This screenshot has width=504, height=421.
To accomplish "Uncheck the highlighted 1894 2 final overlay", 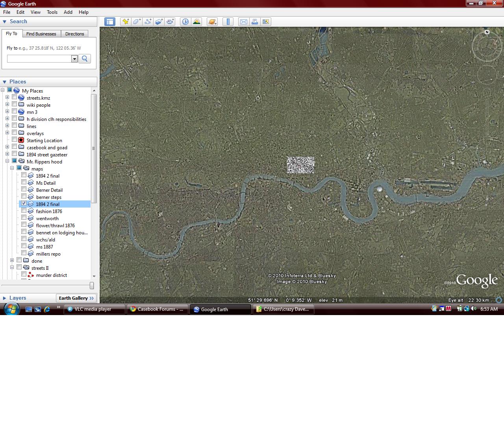I will click(x=24, y=204).
